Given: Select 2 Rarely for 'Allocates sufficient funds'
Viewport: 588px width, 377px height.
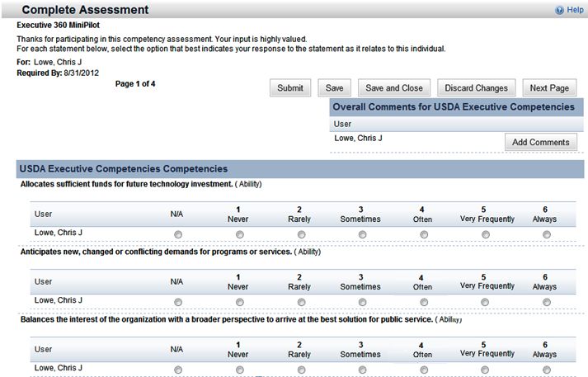Looking at the screenshot, I should (301, 234).
